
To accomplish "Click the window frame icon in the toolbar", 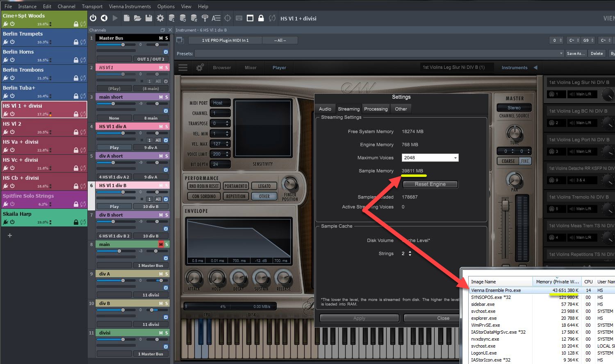I will click(250, 18).
